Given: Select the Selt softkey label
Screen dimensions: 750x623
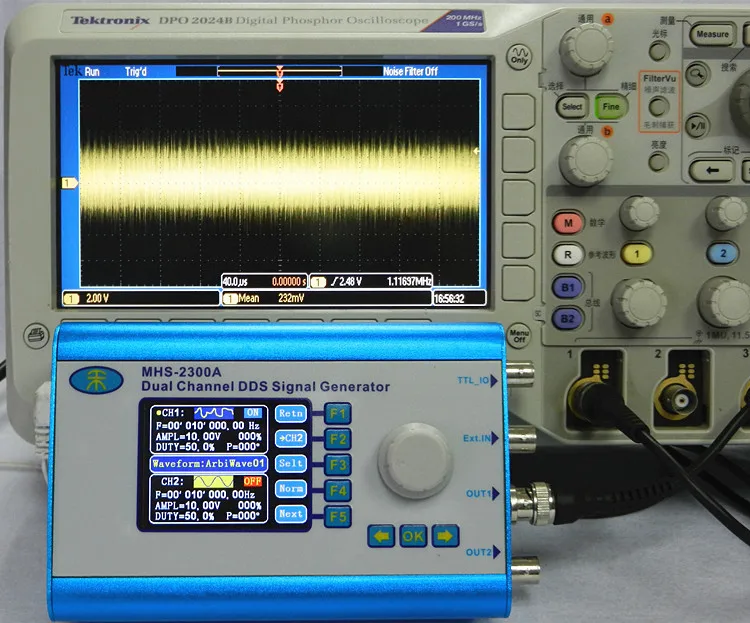Looking at the screenshot, I should [291, 463].
